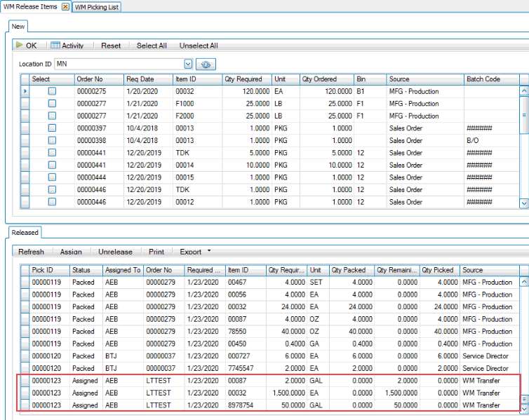Switch to the WM Picking List tab
Viewport: 529px width, 420px height.
tap(97, 7)
